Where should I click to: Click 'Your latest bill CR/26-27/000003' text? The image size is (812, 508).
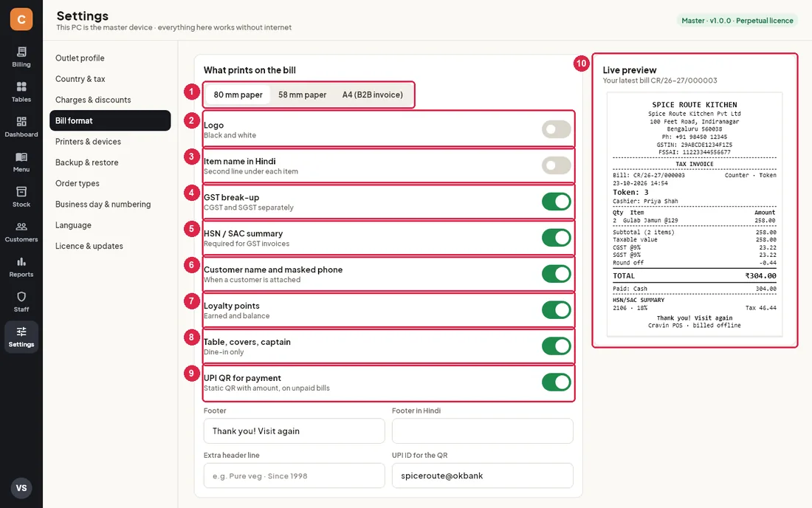[660, 80]
